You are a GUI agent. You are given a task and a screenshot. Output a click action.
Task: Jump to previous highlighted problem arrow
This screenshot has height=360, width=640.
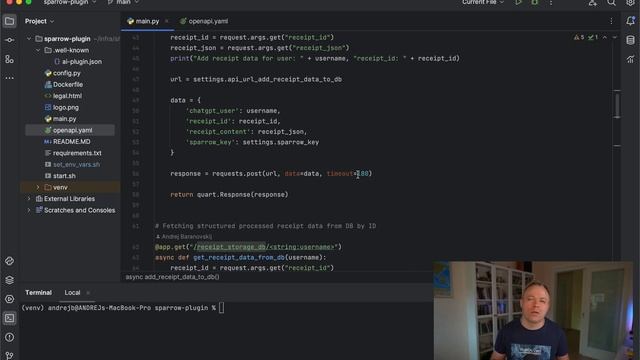pos(605,37)
